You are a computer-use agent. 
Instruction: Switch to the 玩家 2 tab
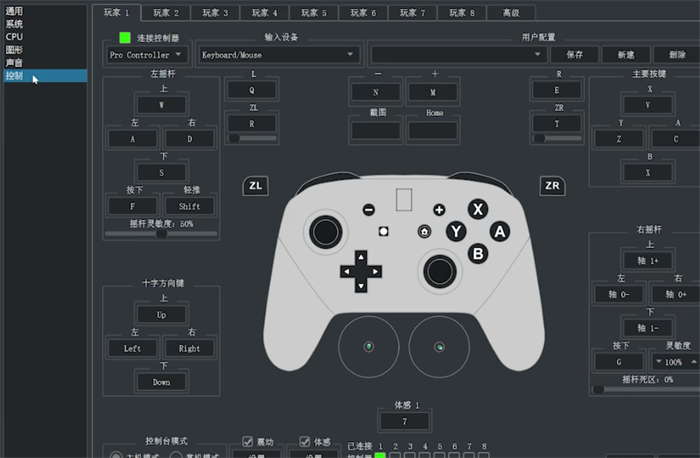166,12
